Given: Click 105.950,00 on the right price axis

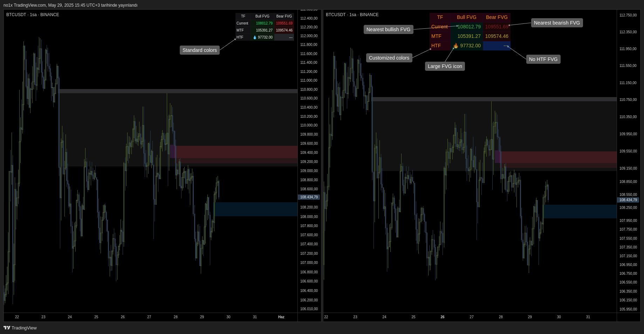Looking at the screenshot, I should [x=628, y=309].
